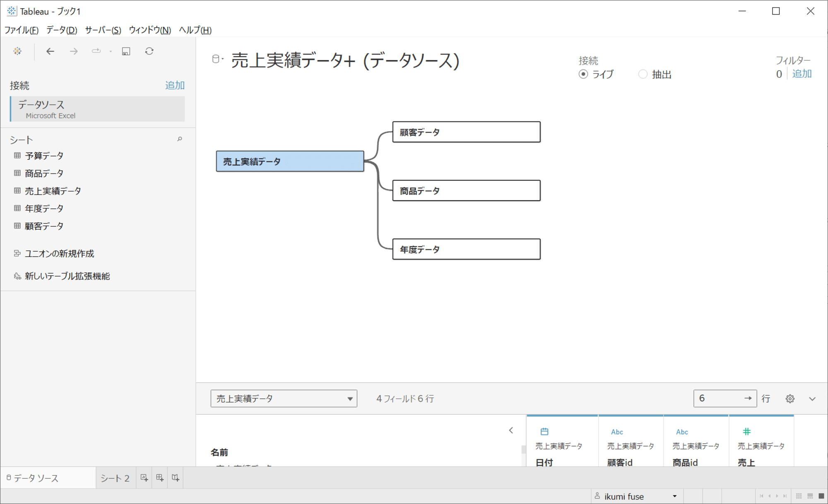Click the table icon beside 商品データ sheet
828x504 pixels.
click(x=17, y=173)
